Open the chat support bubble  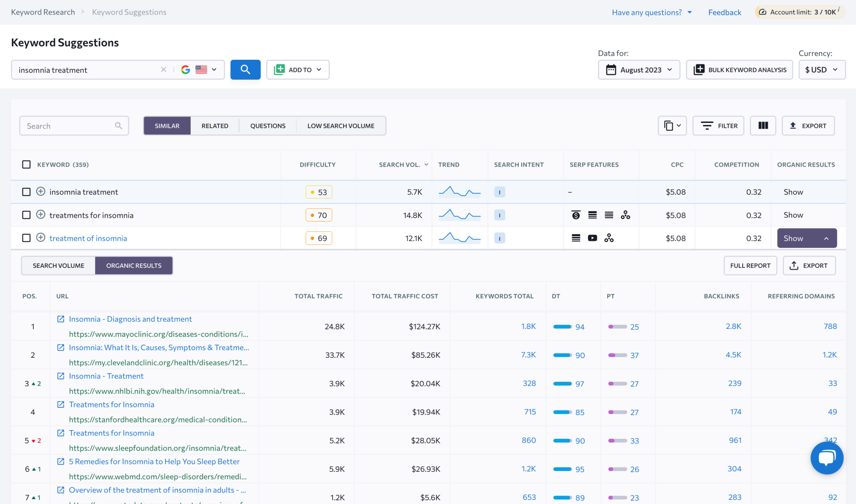(827, 458)
